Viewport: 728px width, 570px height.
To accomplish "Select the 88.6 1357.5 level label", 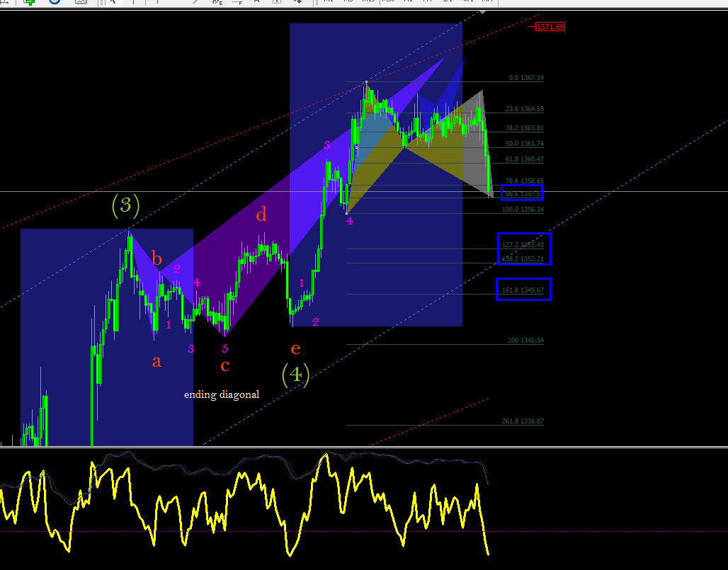I will click(x=523, y=194).
